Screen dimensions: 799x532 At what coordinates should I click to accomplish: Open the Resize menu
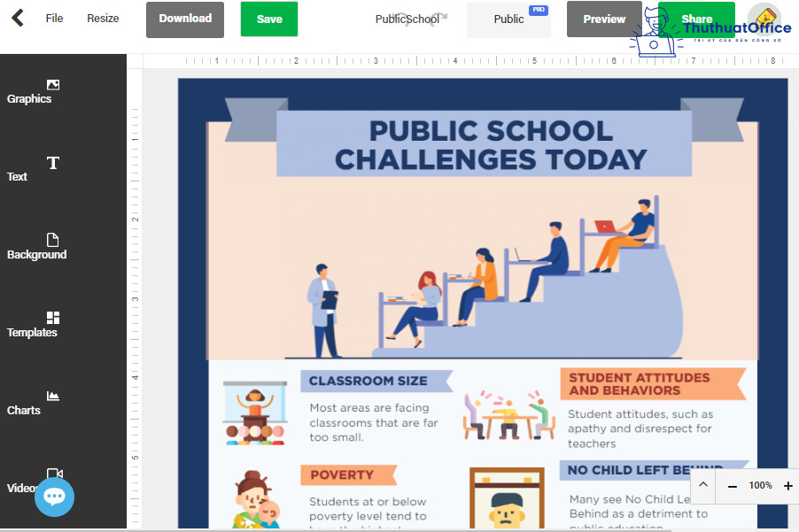102,17
